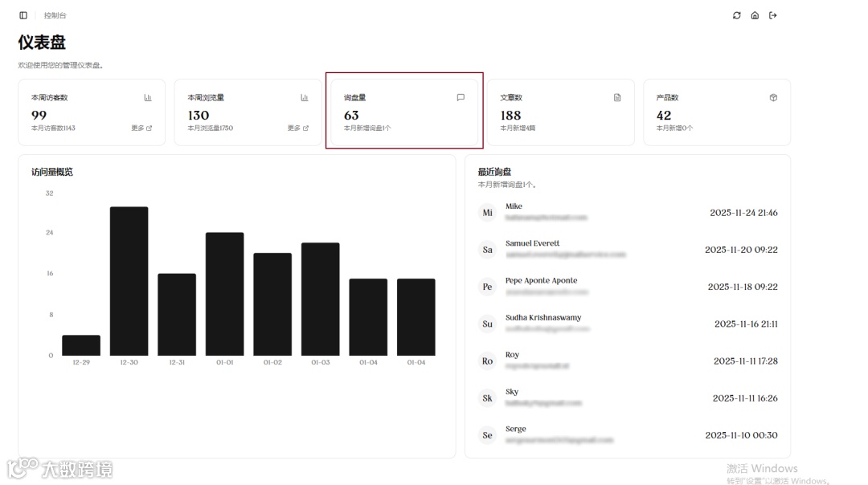Click Mi avatar for Mike

[487, 213]
